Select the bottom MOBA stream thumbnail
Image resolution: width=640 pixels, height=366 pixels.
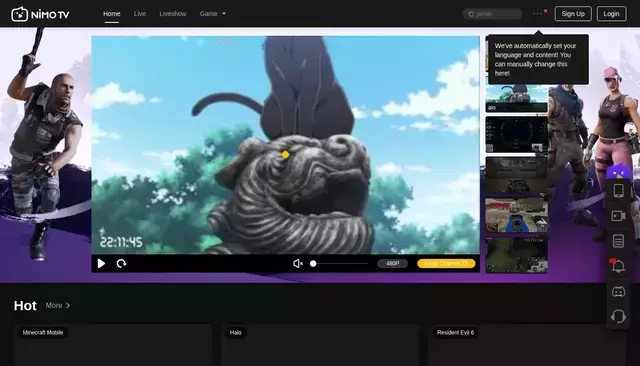click(x=516, y=255)
